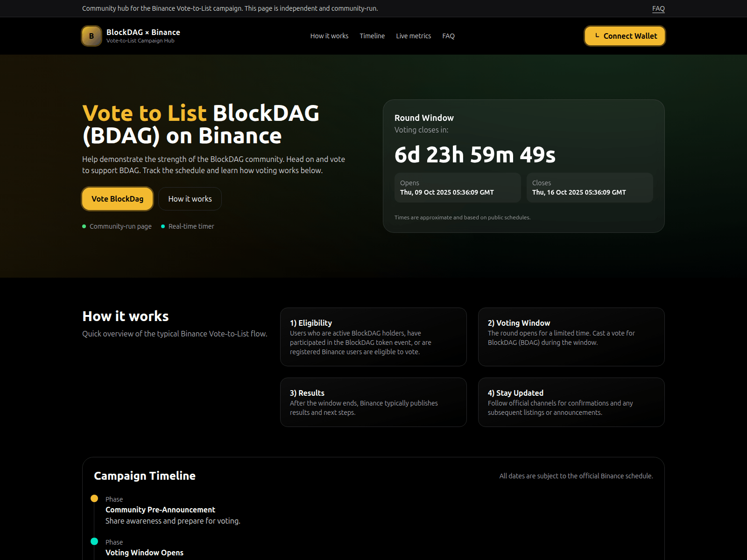Image resolution: width=747 pixels, height=560 pixels.
Task: Click the countdown timer 6d 23h value
Action: (475, 154)
